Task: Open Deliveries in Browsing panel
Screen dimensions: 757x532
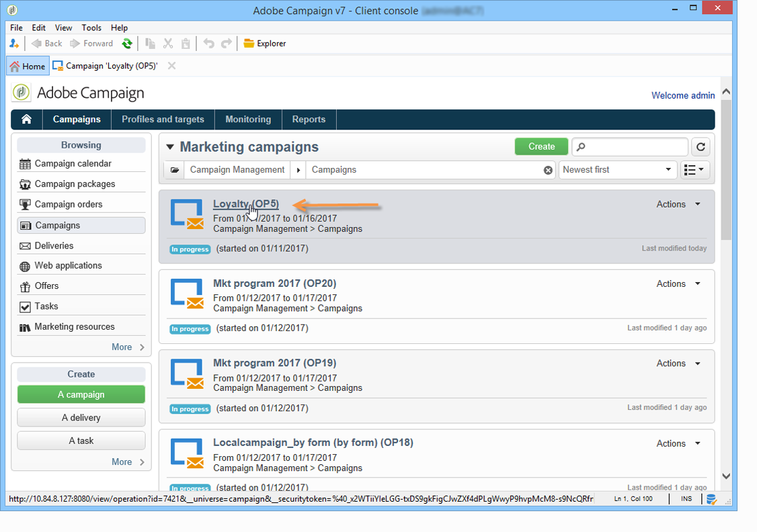Action: pyautogui.click(x=81, y=245)
